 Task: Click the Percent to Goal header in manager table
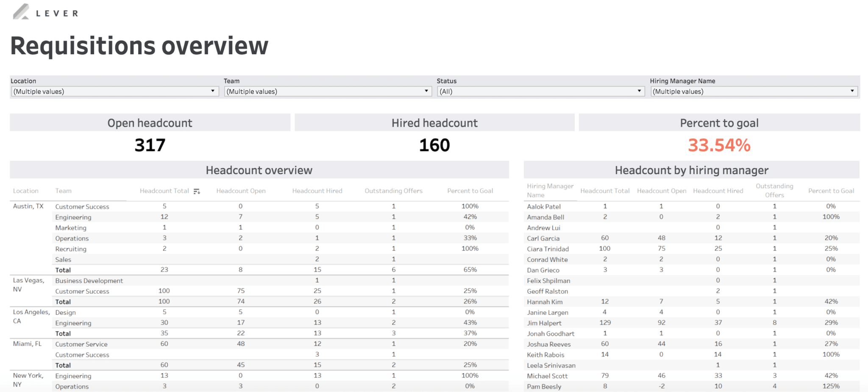click(831, 191)
